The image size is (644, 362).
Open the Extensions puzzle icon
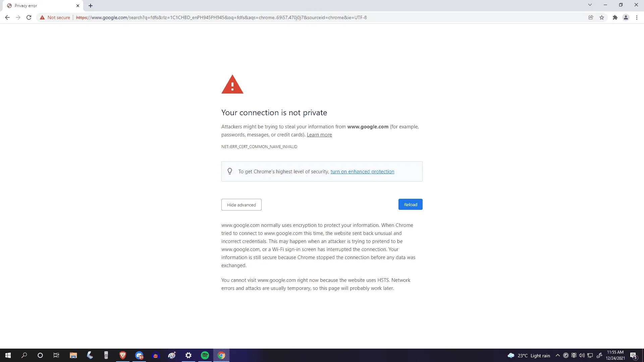[615, 17]
